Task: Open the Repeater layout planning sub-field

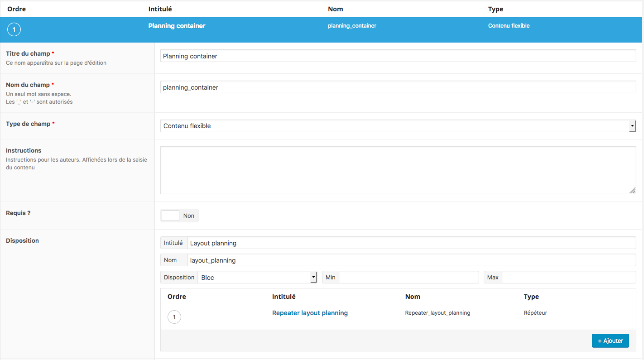Action: tap(310, 313)
